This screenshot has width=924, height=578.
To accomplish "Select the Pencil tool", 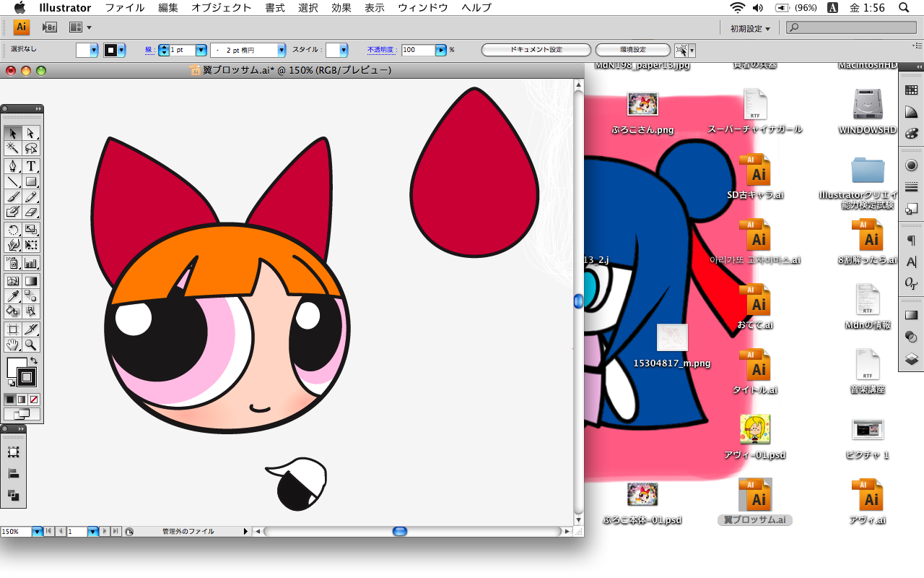I will (x=31, y=197).
